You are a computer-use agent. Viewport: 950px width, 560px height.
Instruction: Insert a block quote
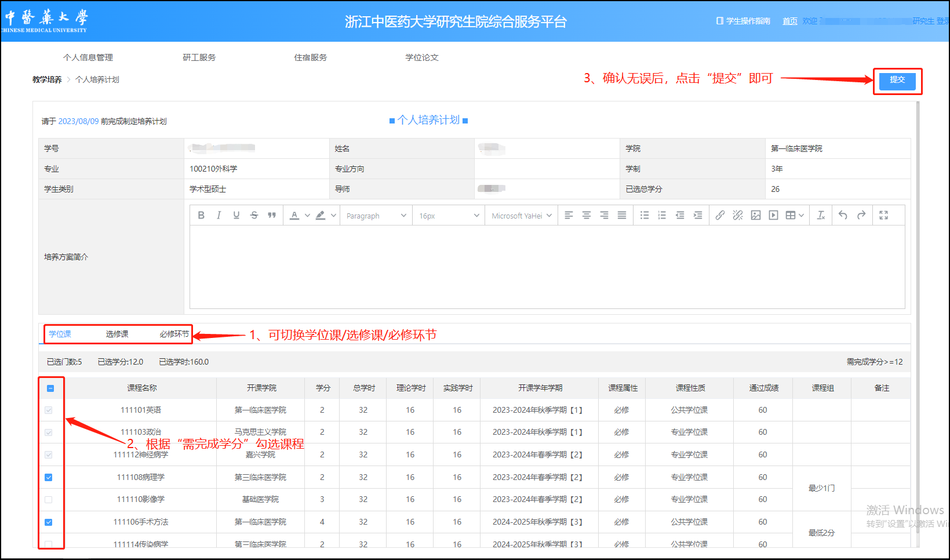[272, 215]
